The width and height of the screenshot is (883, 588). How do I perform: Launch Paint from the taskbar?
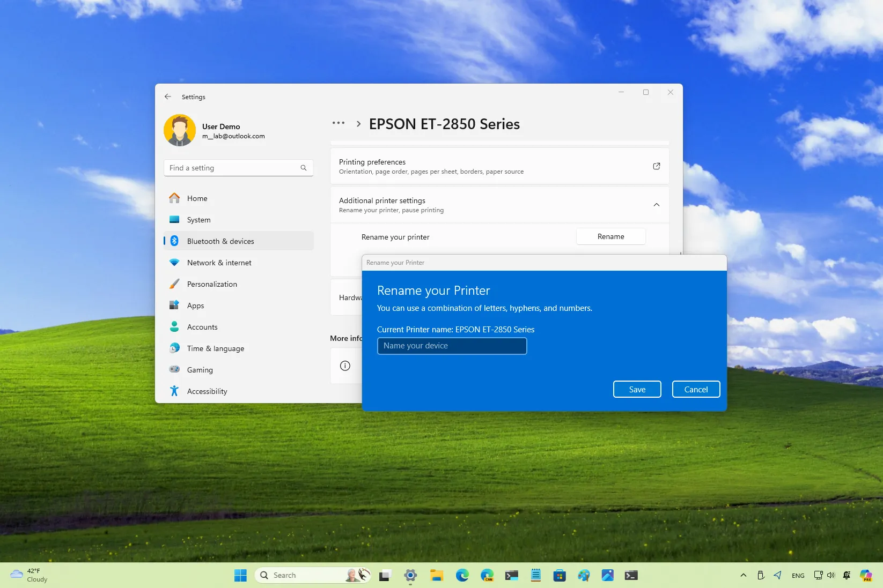(x=584, y=575)
